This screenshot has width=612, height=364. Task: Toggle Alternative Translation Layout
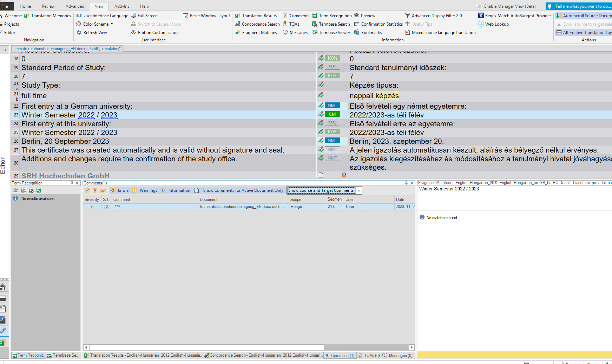coord(584,33)
